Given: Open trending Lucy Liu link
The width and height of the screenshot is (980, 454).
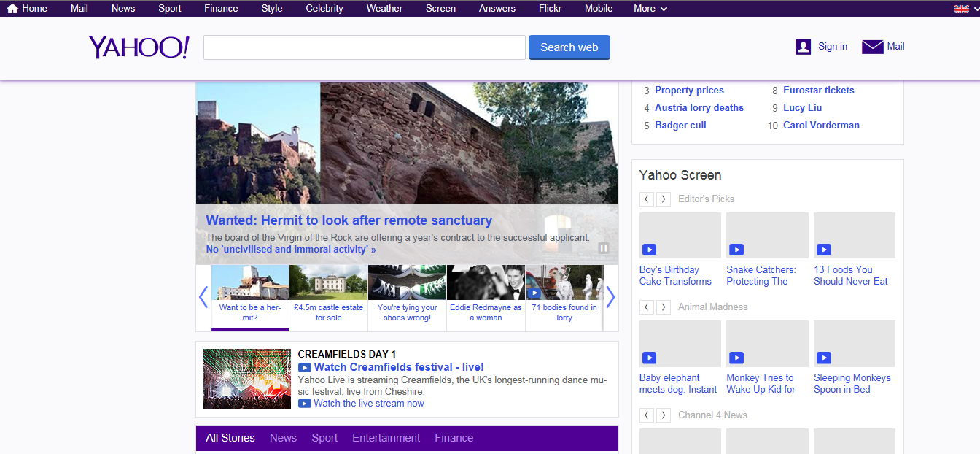Looking at the screenshot, I should click(803, 108).
